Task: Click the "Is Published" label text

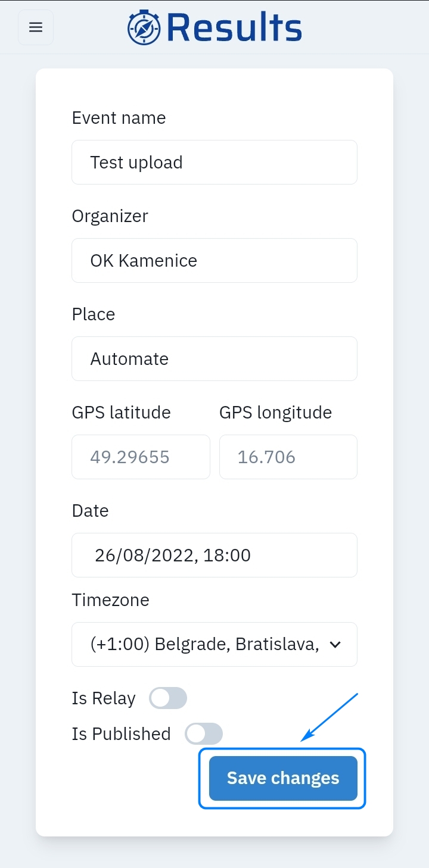Action: click(121, 733)
